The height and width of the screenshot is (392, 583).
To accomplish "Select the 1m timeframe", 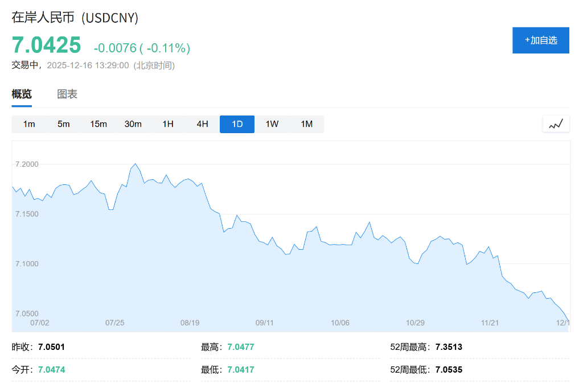I will [28, 123].
